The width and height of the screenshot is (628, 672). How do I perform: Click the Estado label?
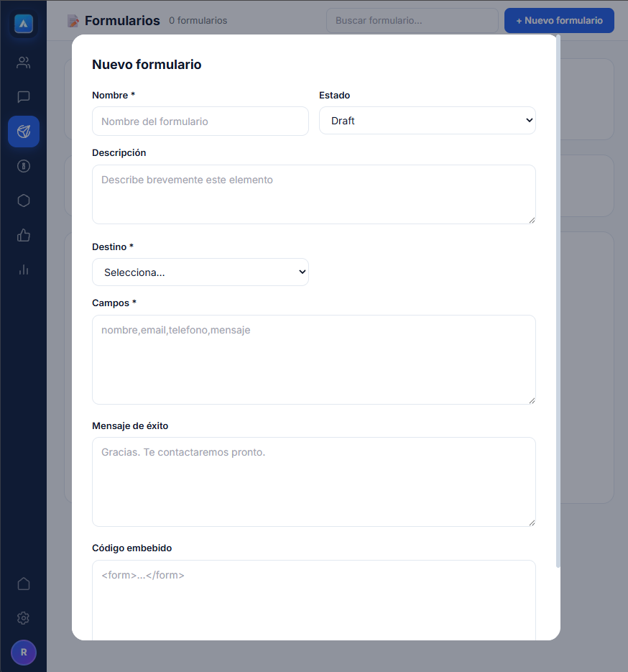coord(335,95)
